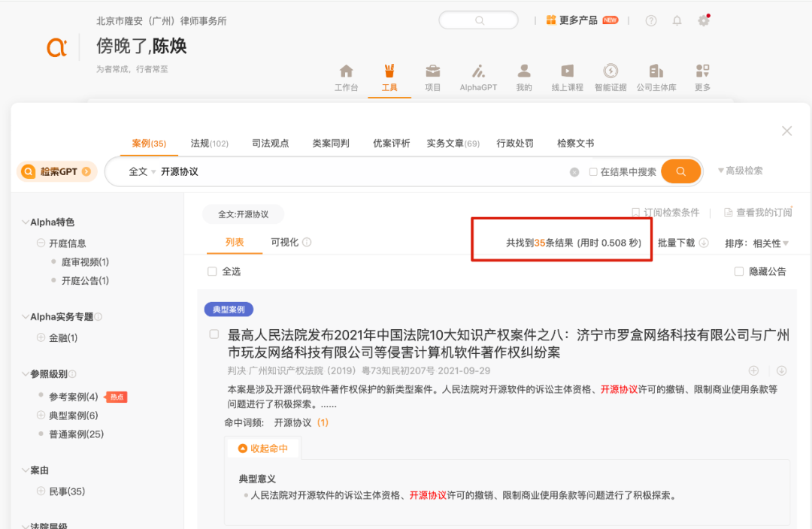The image size is (812, 529).
Task: Collapse the 开庭信息 node
Action: [x=41, y=243]
